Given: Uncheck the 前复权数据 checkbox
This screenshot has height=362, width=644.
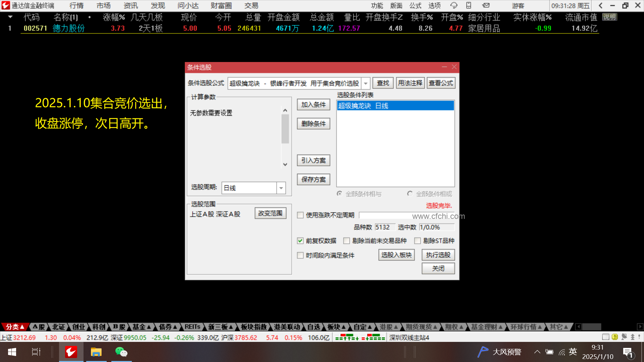Looking at the screenshot, I should [300, 241].
